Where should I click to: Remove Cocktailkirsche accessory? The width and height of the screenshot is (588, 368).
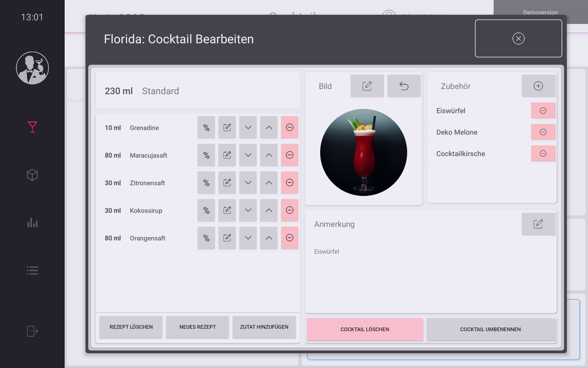click(543, 154)
